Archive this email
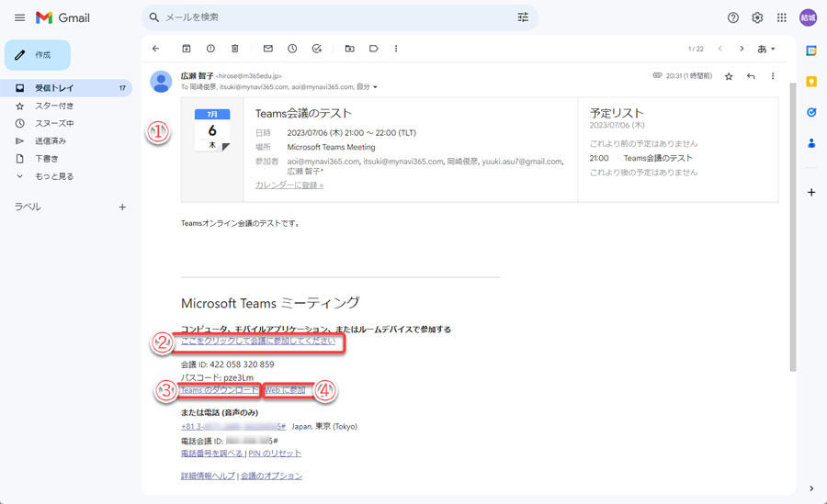The image size is (827, 504). pyautogui.click(x=187, y=49)
